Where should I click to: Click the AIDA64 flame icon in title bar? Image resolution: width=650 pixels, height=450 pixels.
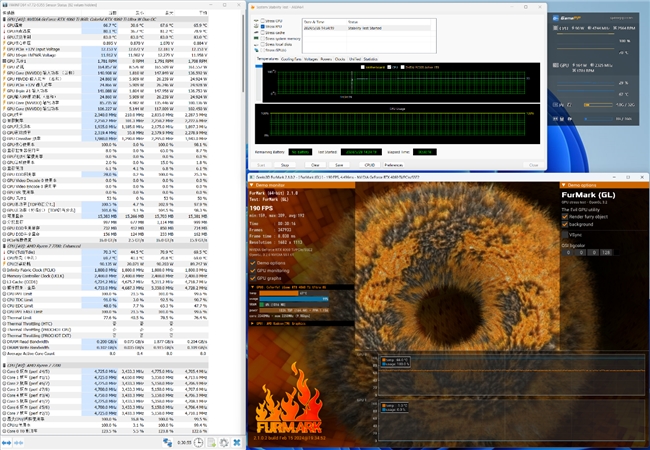252,7
